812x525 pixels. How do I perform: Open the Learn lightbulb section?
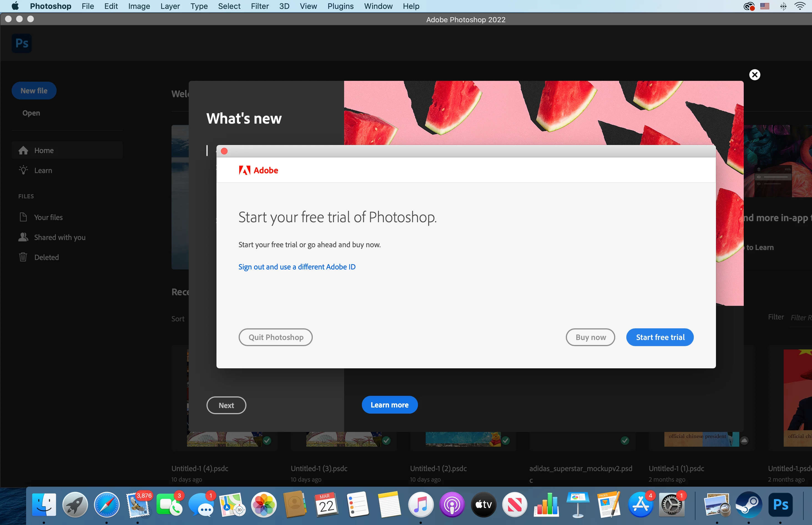43,170
